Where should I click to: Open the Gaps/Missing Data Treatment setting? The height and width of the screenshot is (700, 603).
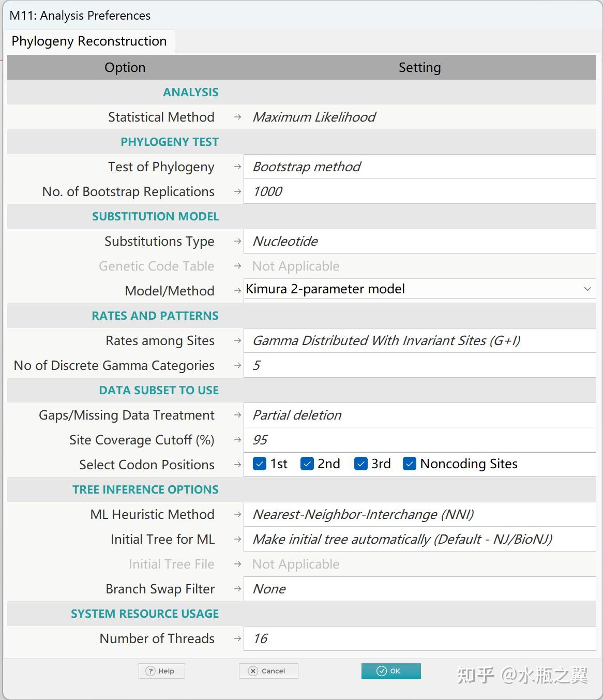point(419,415)
